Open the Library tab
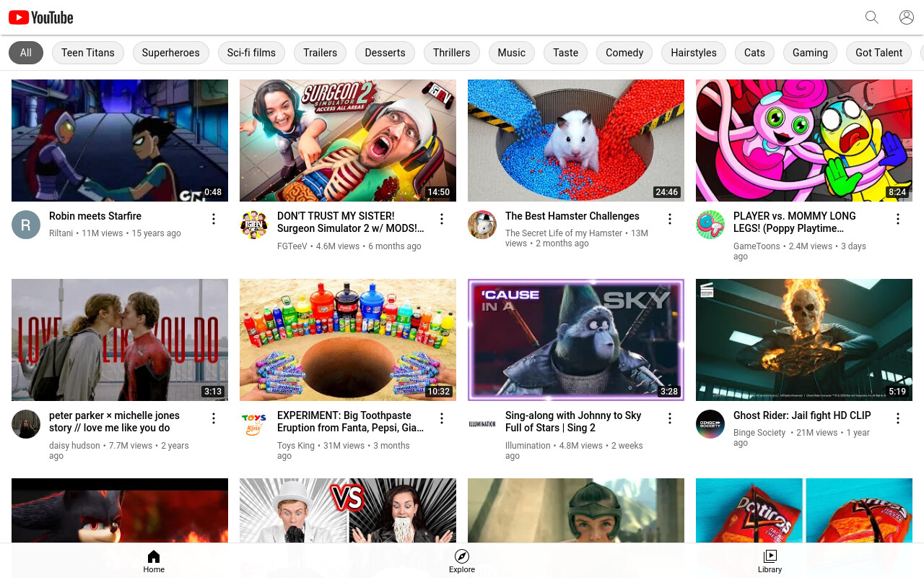This screenshot has width=924, height=578. pyautogui.click(x=770, y=561)
